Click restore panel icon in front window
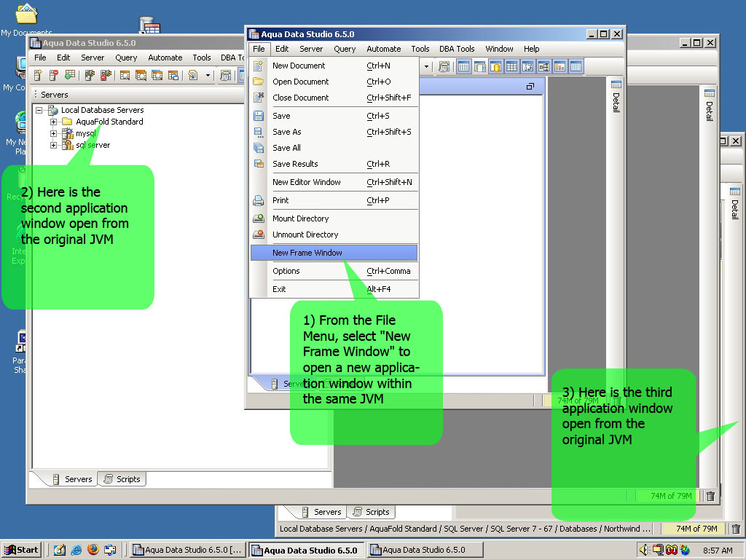This screenshot has height=560, width=746. click(530, 87)
